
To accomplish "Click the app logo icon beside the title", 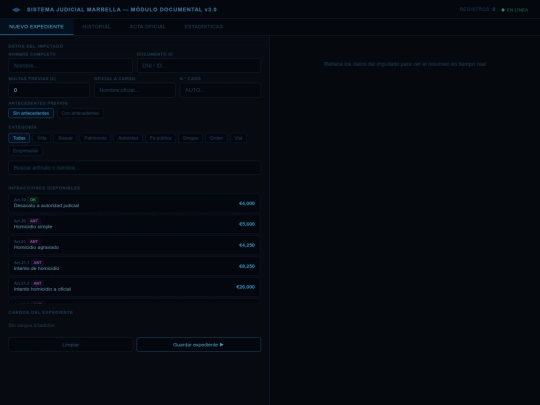I will (x=16, y=10).
